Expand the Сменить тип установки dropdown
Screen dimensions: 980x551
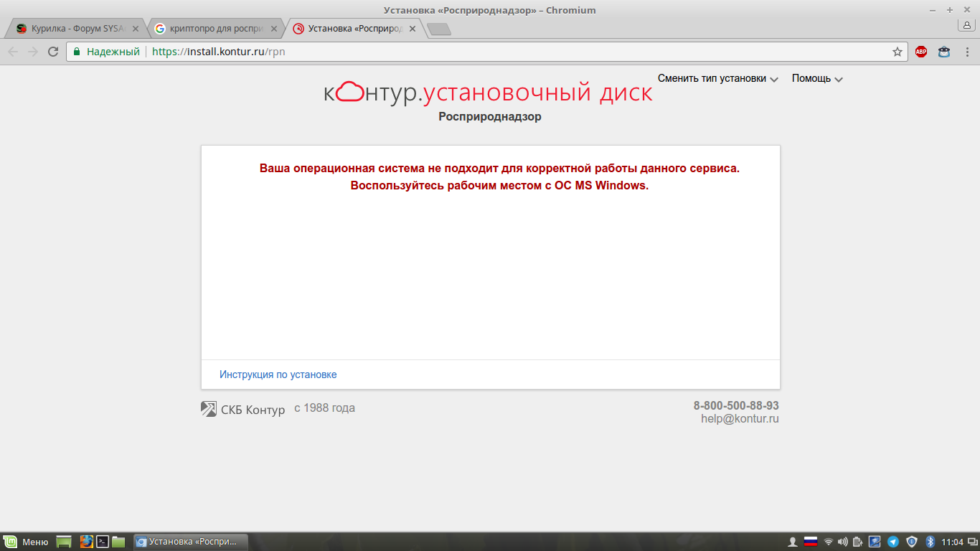(718, 79)
